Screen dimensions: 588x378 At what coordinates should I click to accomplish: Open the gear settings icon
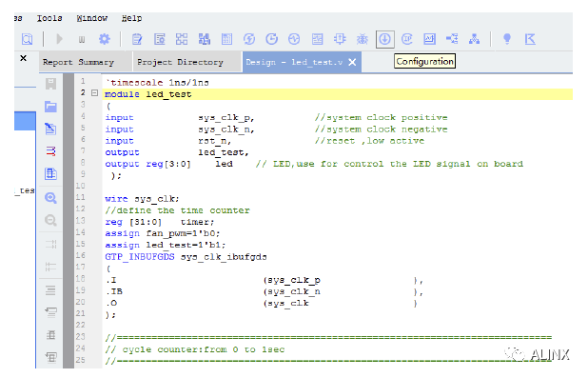(105, 39)
